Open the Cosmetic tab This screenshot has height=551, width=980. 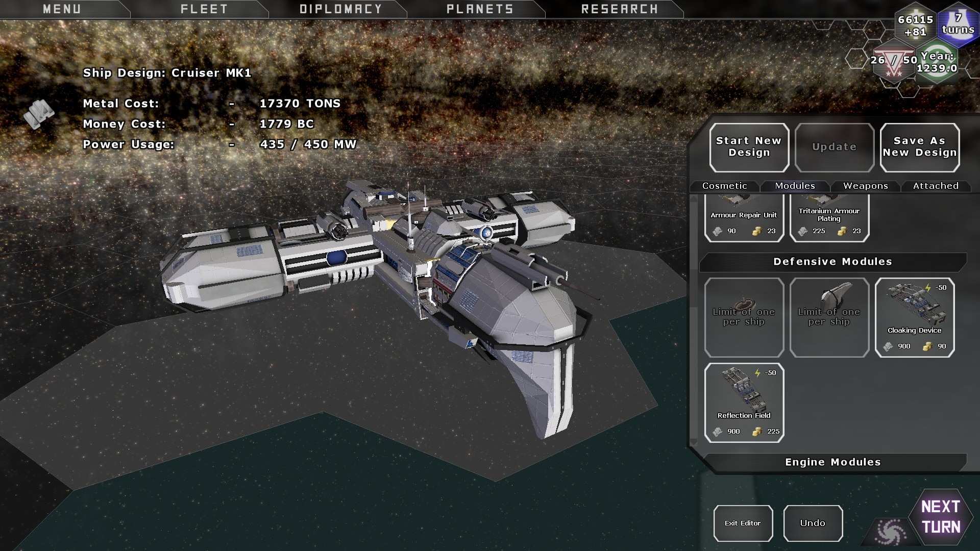pos(724,186)
